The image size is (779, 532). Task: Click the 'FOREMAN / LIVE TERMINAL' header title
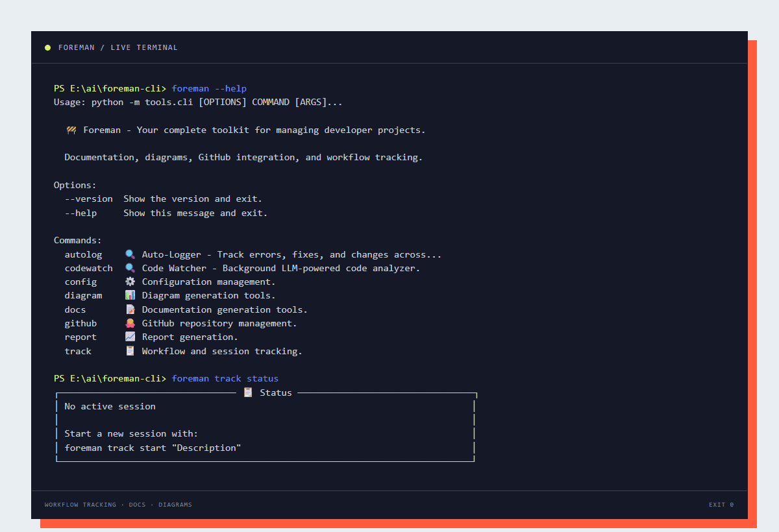point(117,47)
